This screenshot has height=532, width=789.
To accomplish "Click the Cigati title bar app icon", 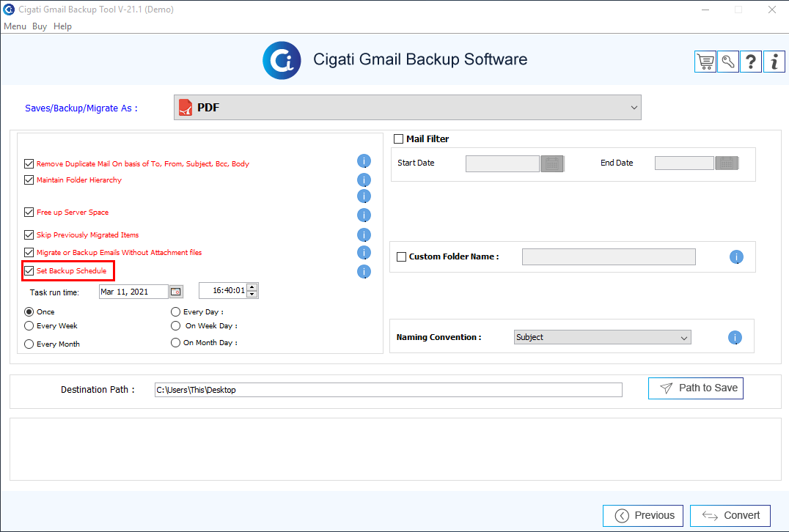I will pos(9,10).
